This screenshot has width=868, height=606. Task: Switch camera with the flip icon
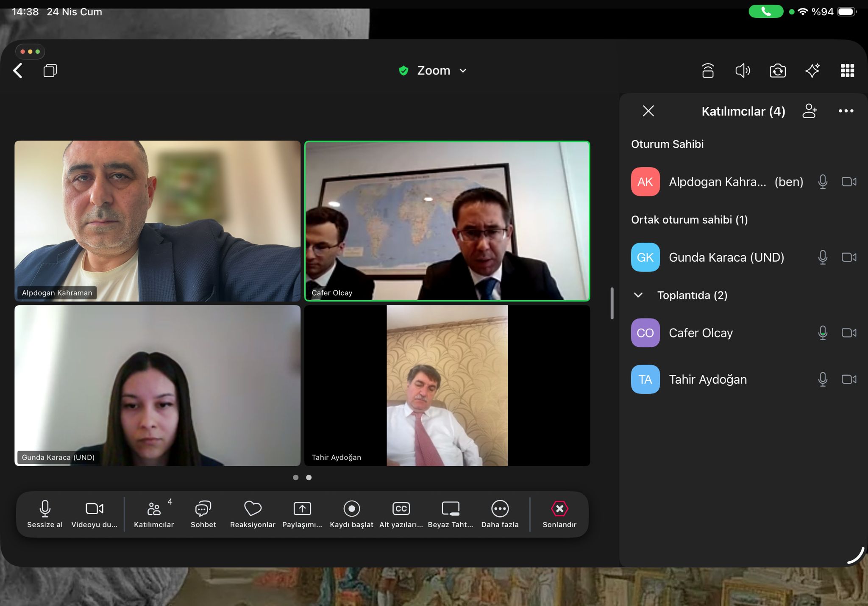pyautogui.click(x=777, y=70)
